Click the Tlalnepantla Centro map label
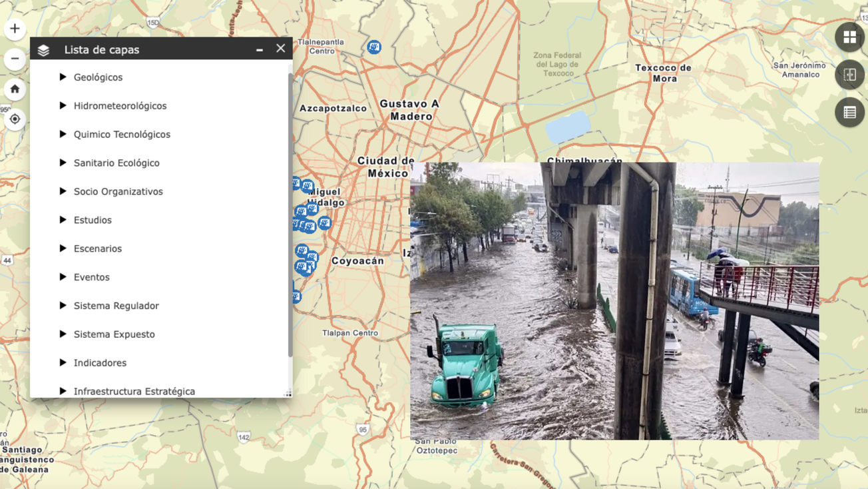Image resolution: width=868 pixels, height=489 pixels. click(x=322, y=47)
